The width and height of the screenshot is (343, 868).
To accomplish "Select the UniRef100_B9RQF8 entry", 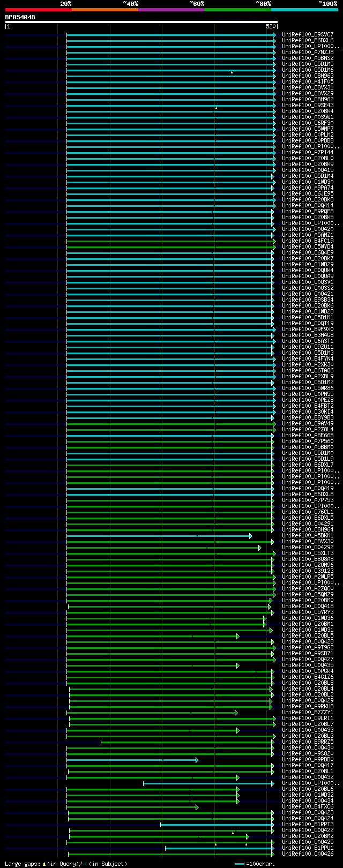I will pos(308,211).
